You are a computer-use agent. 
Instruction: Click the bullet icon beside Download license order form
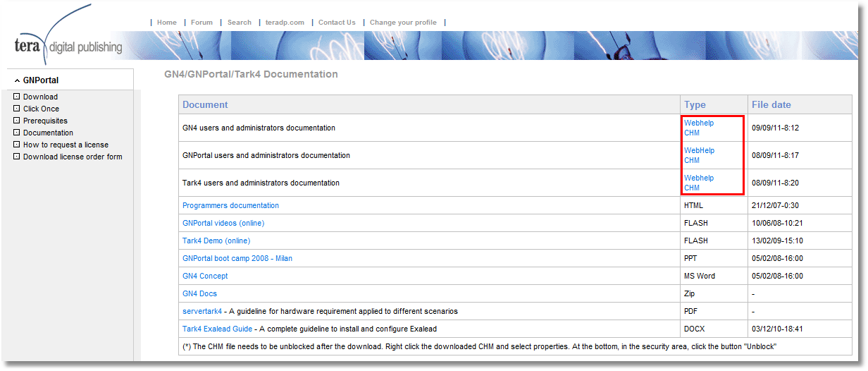pyautogui.click(x=17, y=156)
